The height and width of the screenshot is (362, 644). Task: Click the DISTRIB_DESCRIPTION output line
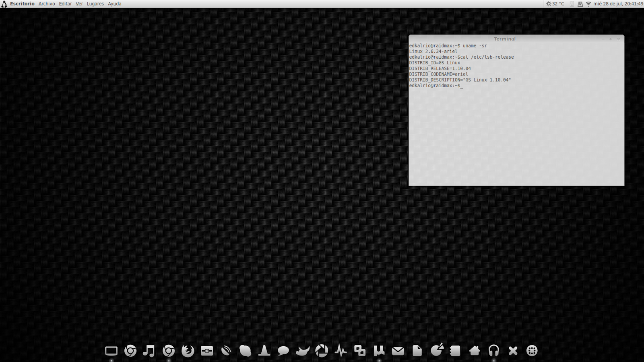[x=460, y=80]
